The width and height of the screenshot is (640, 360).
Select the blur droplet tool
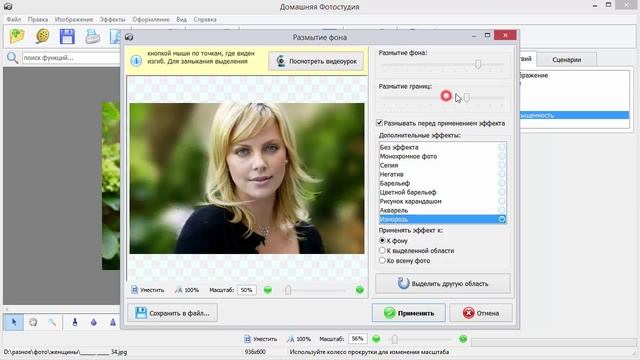click(93, 322)
